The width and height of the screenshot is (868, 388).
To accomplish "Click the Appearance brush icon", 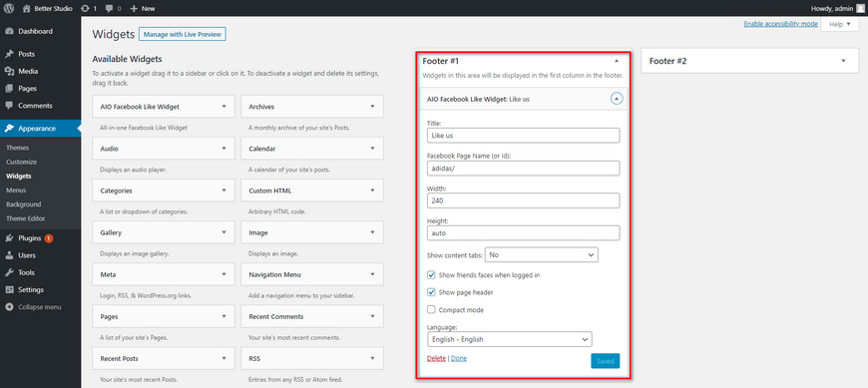I will click(9, 129).
